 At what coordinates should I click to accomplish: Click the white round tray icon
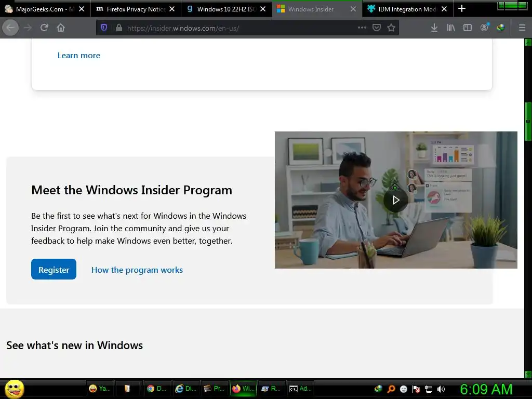tap(403, 389)
